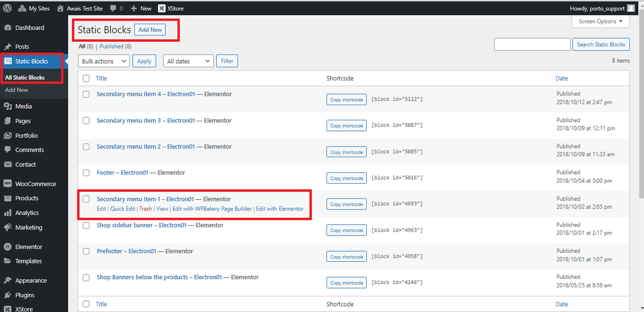The image size is (644, 312).
Task: Click the XStore icon in top admin bar
Action: 162,9
